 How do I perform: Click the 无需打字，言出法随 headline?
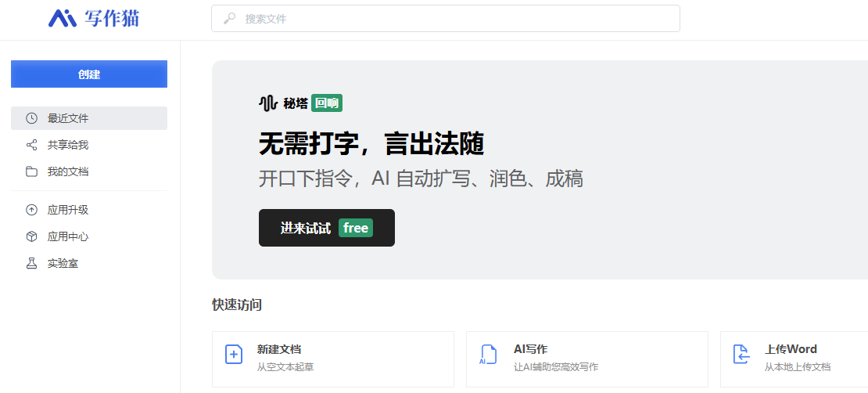point(371,144)
